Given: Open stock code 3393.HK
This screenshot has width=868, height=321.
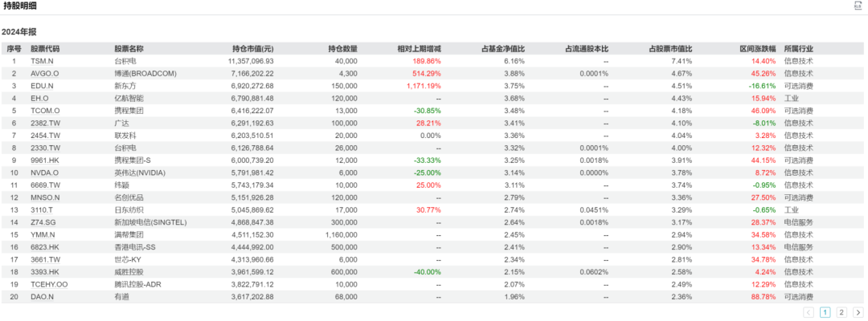Looking at the screenshot, I should point(44,272).
